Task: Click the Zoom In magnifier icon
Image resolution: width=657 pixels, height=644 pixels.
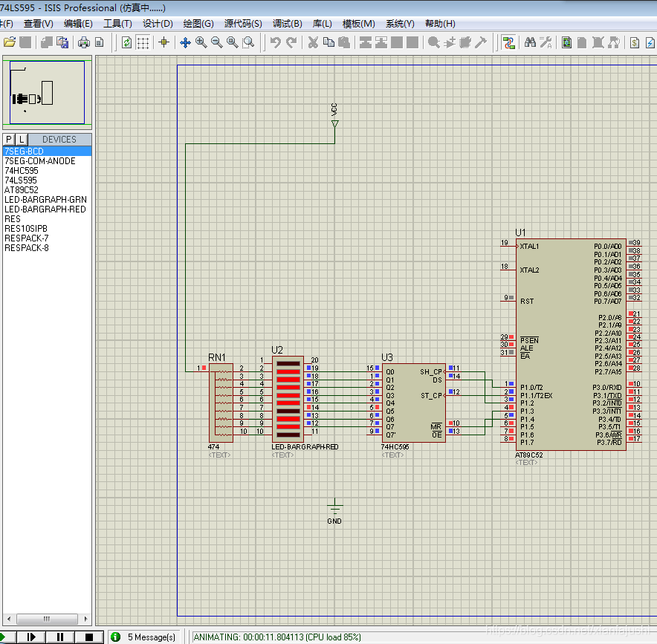Action: 201,42
